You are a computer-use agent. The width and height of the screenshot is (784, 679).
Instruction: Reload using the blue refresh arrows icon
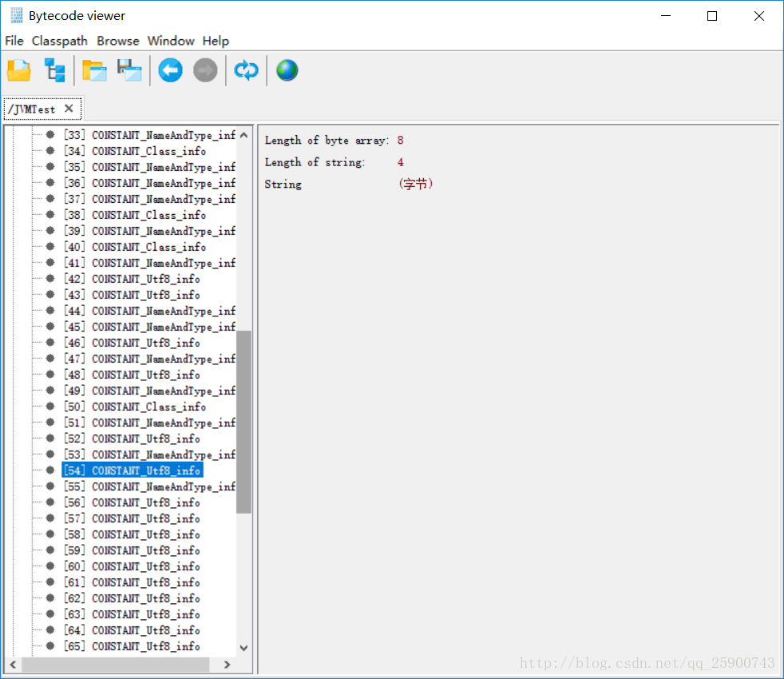tap(246, 70)
